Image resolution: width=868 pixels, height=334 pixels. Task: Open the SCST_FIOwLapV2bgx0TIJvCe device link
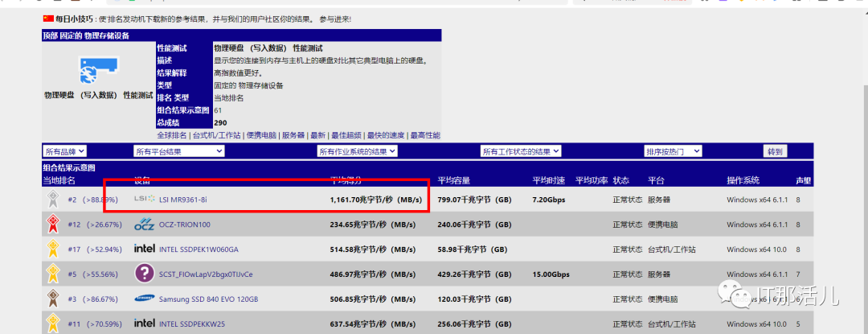[206, 274]
